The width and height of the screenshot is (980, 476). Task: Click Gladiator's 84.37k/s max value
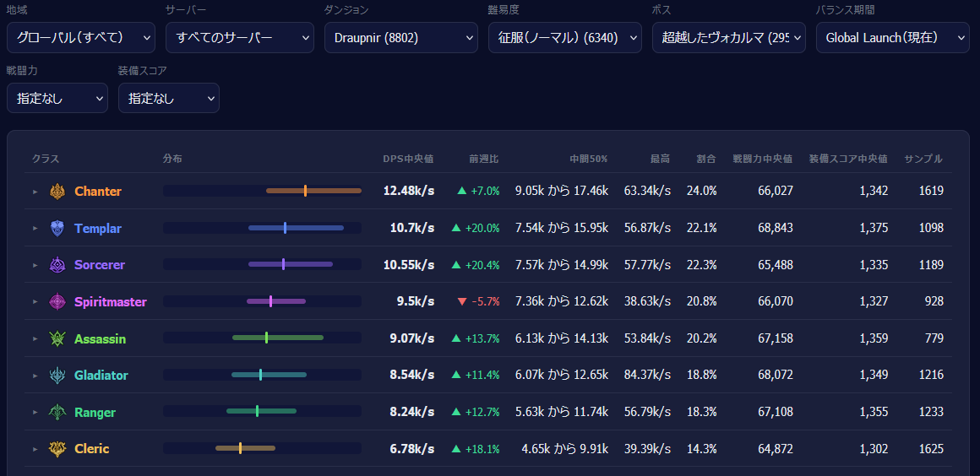pos(647,376)
